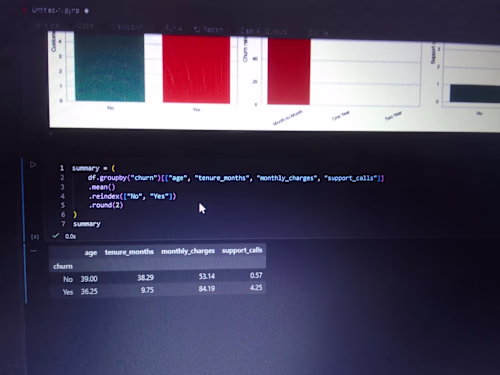Click the 84.19 monthly charges value

[207, 289]
